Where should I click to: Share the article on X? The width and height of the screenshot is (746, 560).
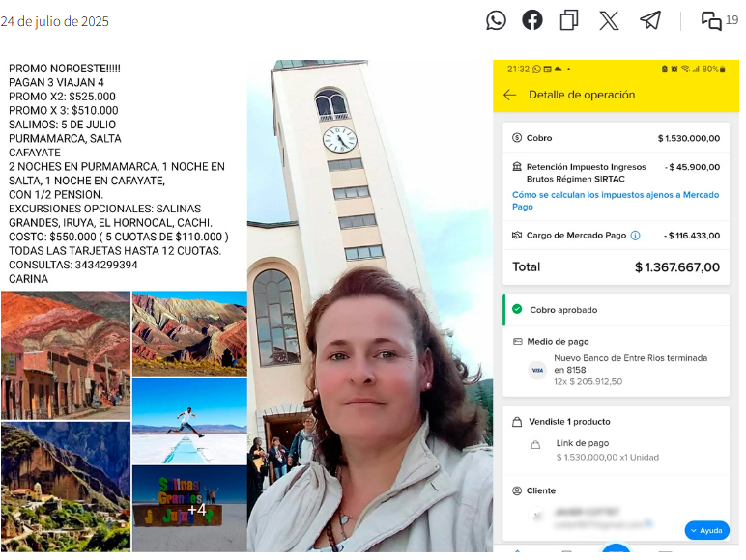coord(609,20)
